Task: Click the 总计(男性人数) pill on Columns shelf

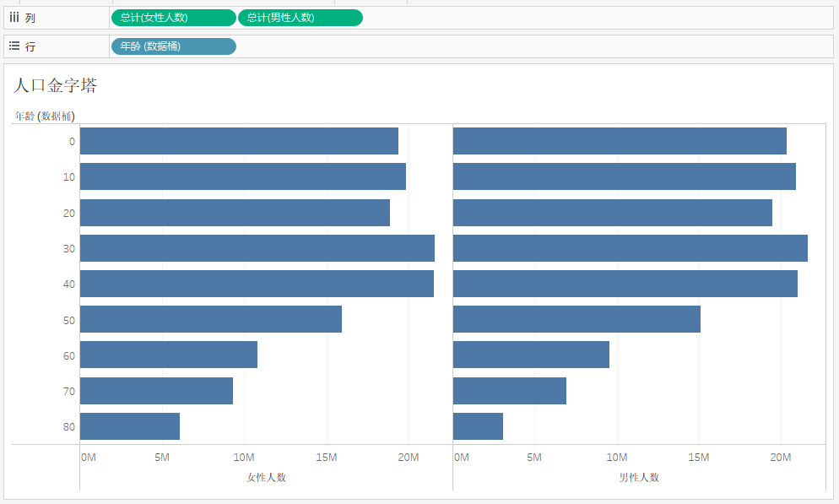Action: pyautogui.click(x=300, y=18)
